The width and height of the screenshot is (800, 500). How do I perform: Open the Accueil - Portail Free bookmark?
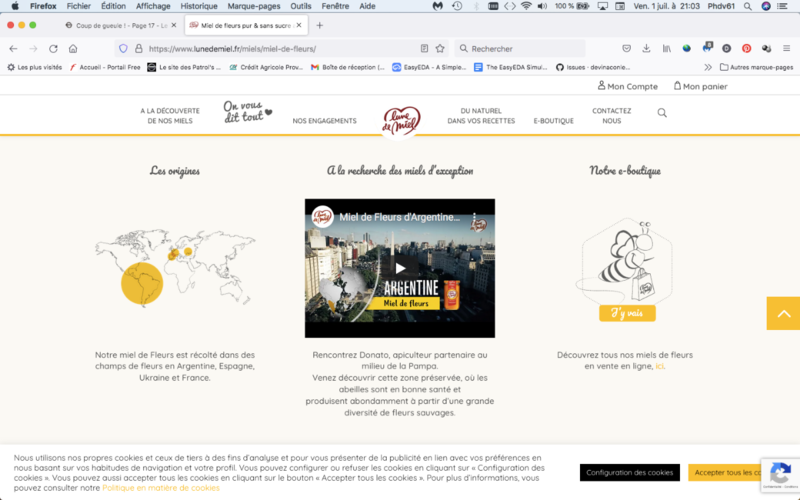click(x=105, y=67)
